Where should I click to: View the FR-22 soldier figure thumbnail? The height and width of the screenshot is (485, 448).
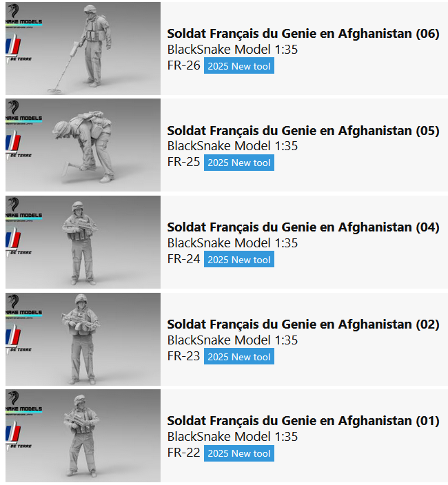(x=83, y=435)
